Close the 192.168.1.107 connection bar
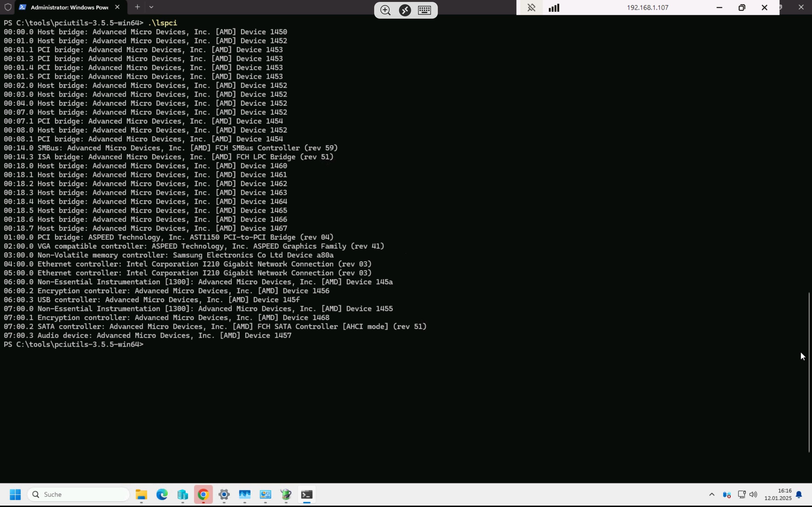The image size is (812, 507). point(764,7)
